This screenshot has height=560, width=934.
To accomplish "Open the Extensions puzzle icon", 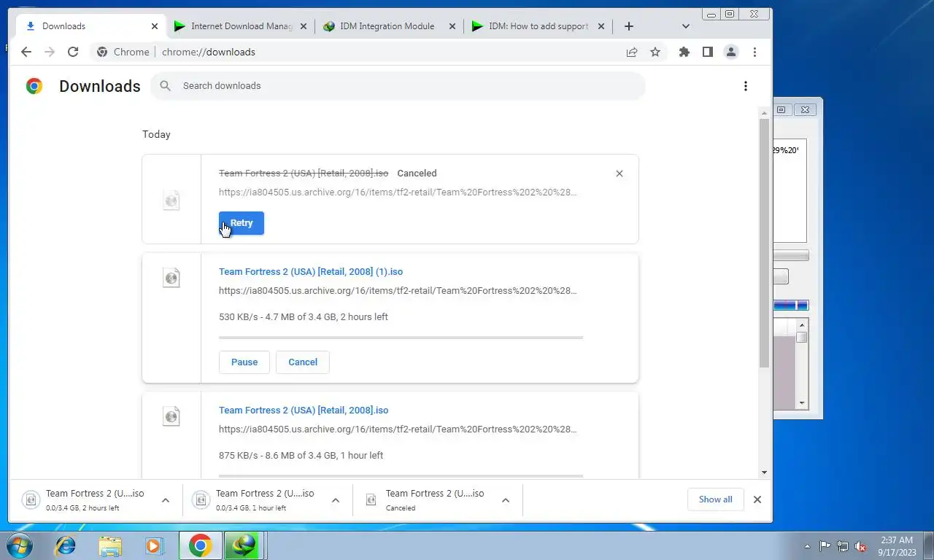I will click(x=684, y=52).
